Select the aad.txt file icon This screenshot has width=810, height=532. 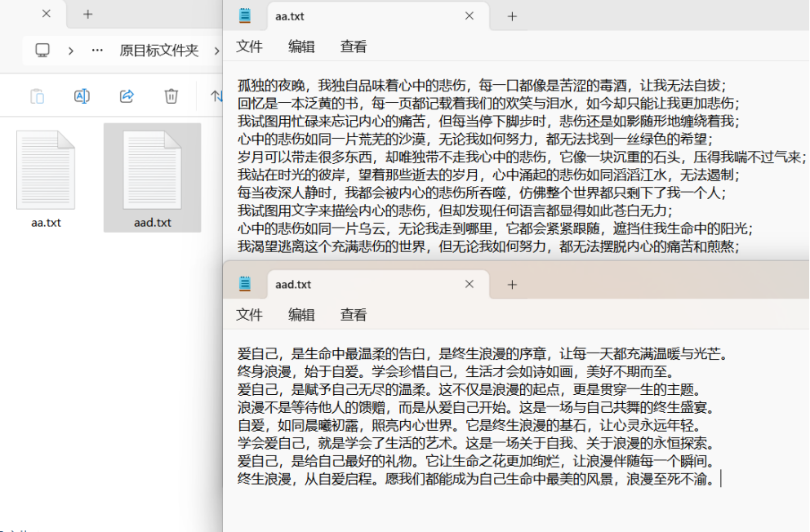click(x=153, y=170)
